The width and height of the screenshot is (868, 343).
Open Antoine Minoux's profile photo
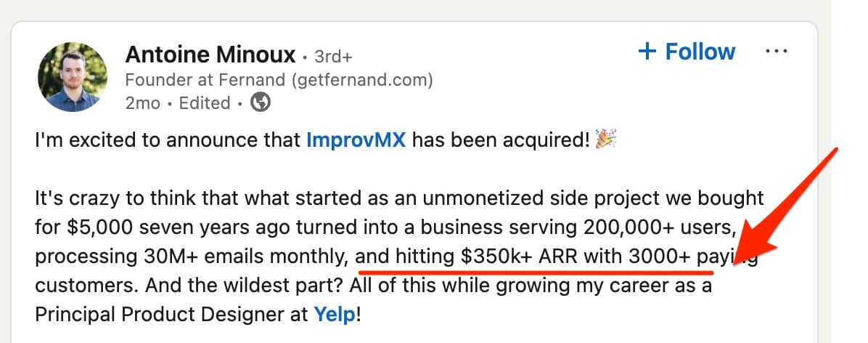tap(73, 77)
